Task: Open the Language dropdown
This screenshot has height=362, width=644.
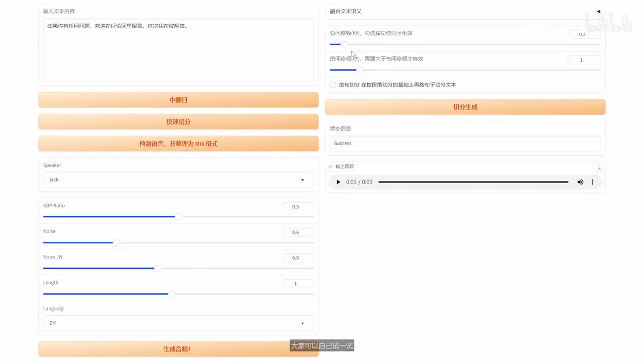Action: (x=178, y=323)
